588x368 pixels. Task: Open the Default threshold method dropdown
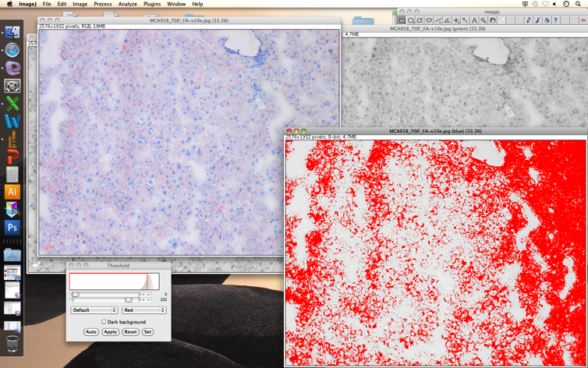tap(94, 310)
